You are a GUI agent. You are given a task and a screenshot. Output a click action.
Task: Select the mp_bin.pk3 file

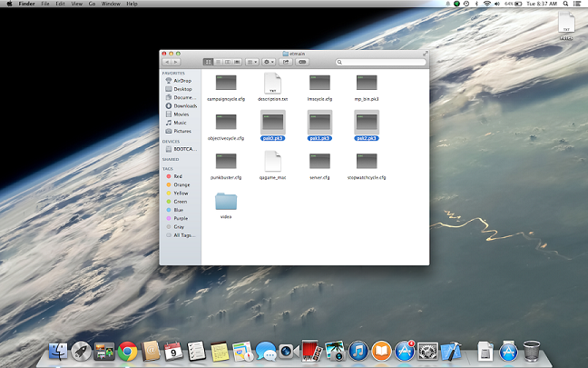coord(367,87)
